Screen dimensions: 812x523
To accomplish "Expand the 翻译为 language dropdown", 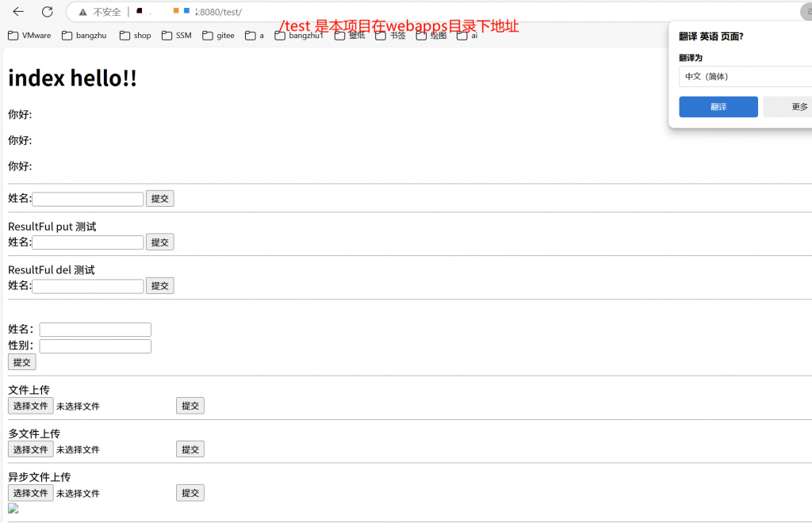I will coord(744,76).
